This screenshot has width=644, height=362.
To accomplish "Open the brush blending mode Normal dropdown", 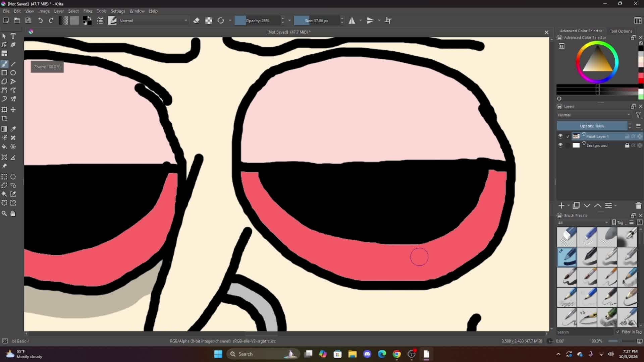I will tap(154, 20).
